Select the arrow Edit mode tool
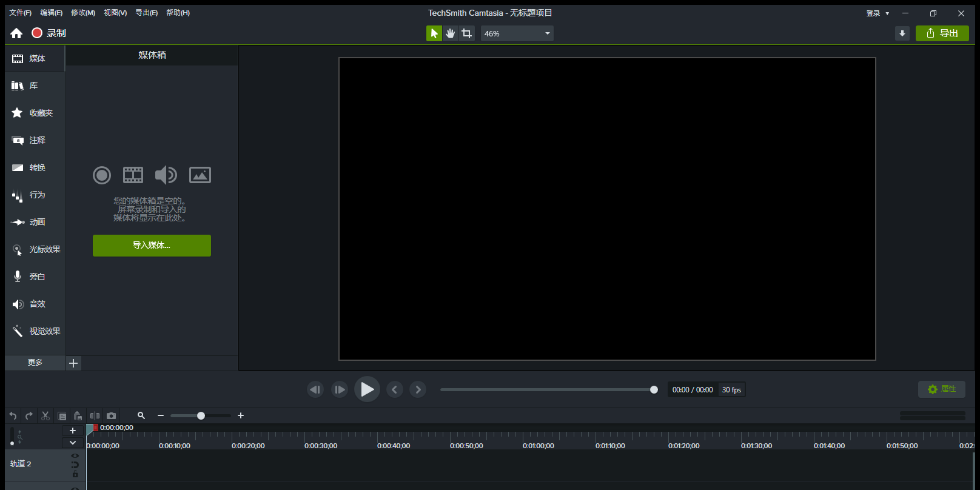 [x=434, y=33]
